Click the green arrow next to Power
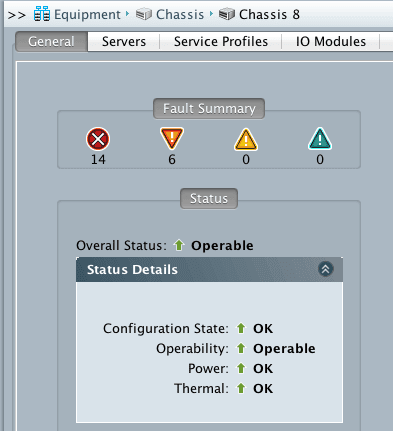The image size is (393, 431). 241,368
